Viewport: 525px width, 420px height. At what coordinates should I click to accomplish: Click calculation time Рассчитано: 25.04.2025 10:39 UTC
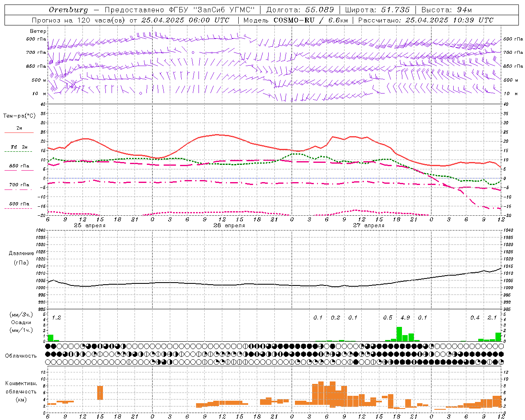pos(426,20)
